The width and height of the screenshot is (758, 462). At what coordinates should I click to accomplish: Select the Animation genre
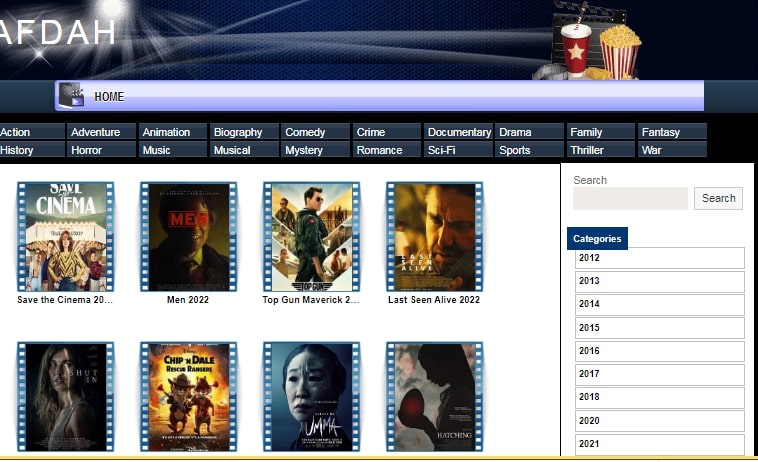click(173, 132)
